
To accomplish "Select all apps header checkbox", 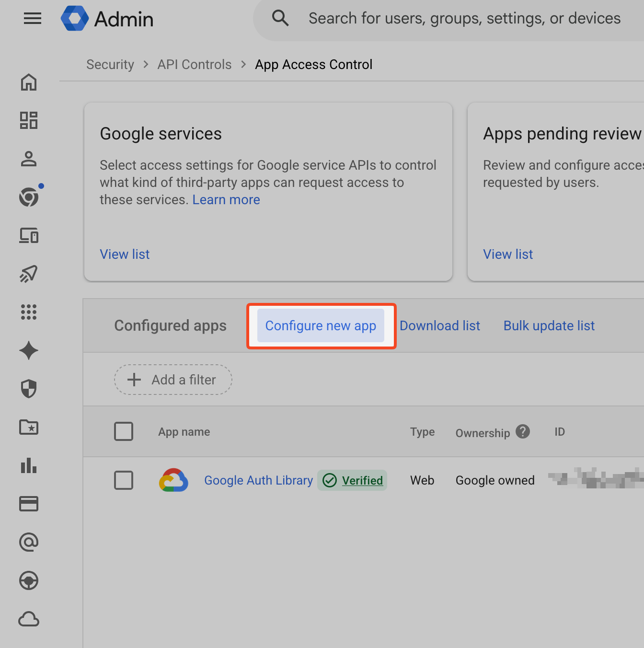I will [x=124, y=431].
